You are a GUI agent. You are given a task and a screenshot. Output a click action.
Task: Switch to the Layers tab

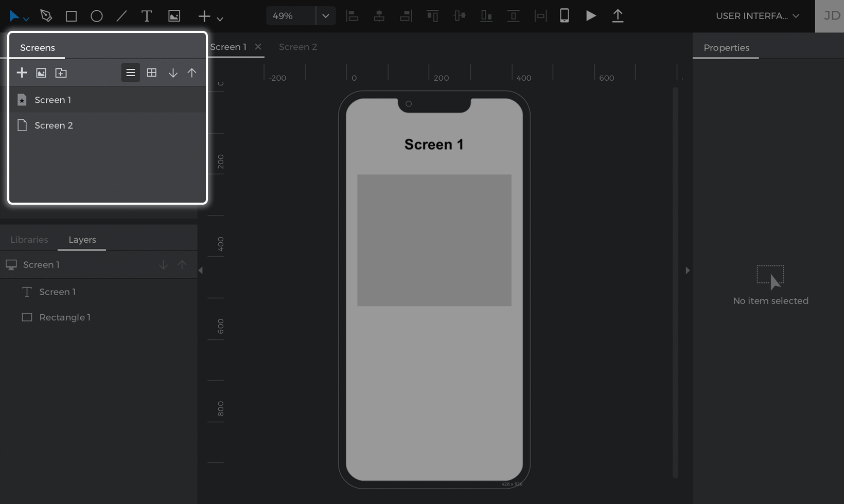(82, 240)
